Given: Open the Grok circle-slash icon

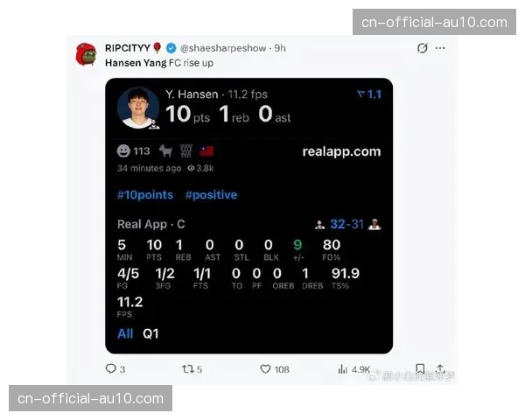Looking at the screenshot, I should tap(423, 48).
